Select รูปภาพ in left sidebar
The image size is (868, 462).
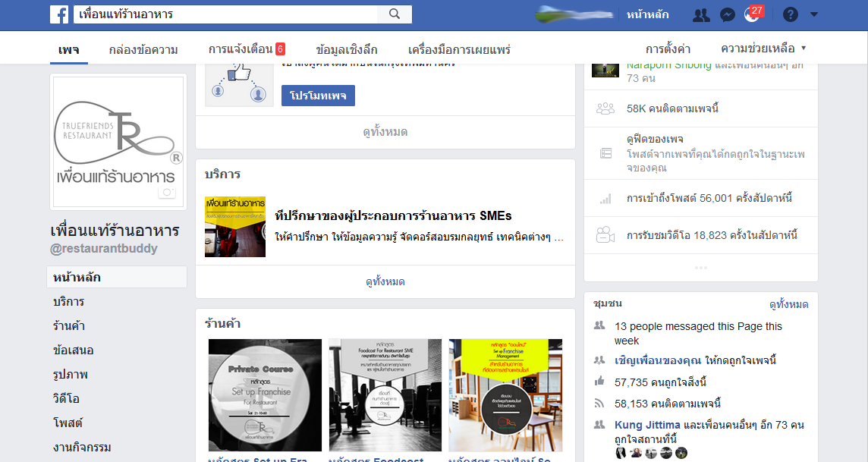[x=71, y=375]
